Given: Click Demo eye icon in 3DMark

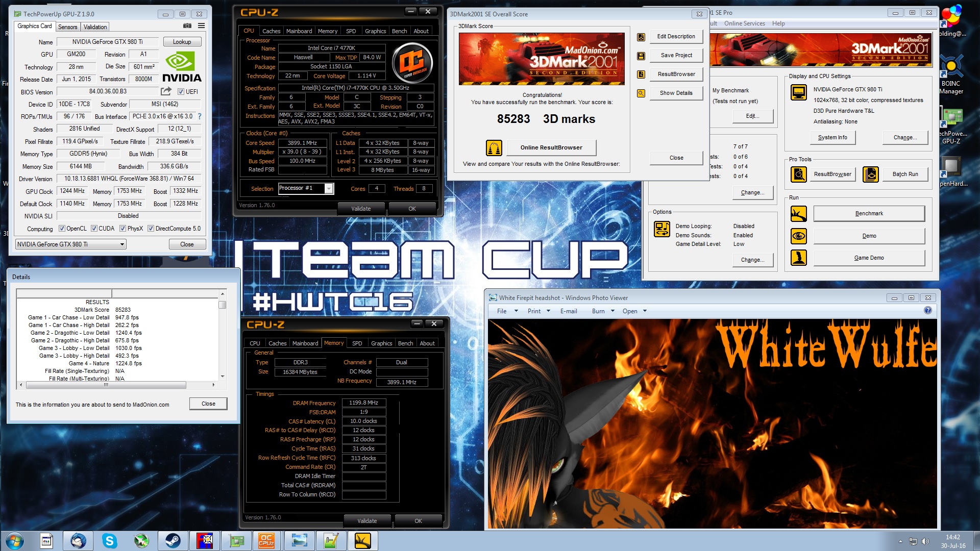Looking at the screenshot, I should 799,236.
